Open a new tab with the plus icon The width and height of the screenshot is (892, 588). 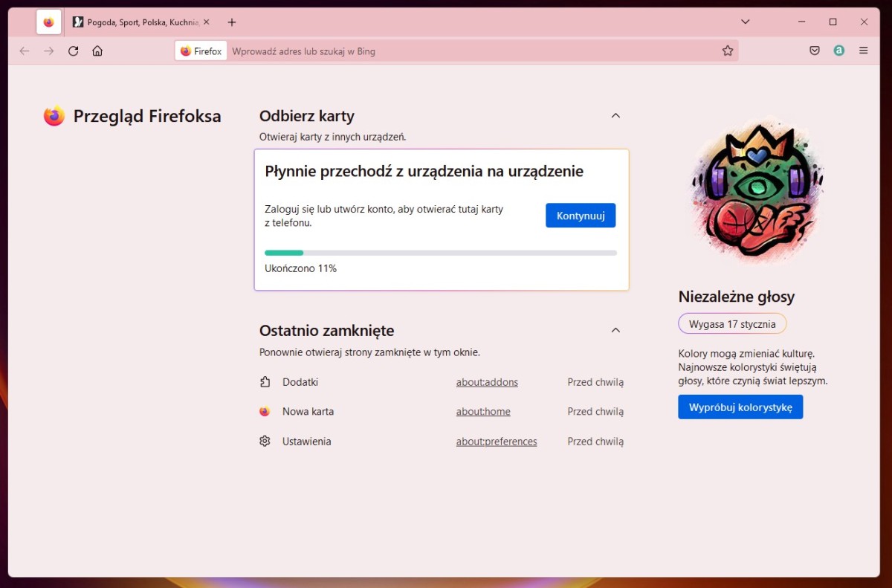click(231, 22)
